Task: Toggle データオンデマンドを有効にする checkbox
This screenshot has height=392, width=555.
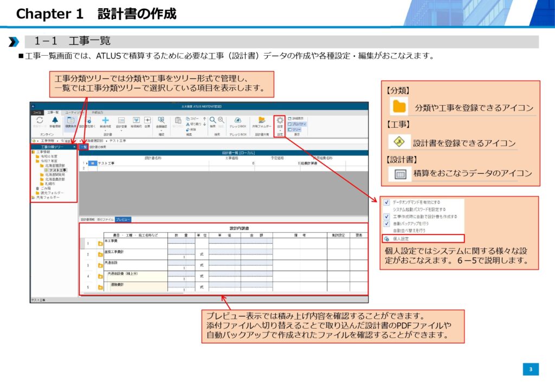Action: click(x=386, y=202)
